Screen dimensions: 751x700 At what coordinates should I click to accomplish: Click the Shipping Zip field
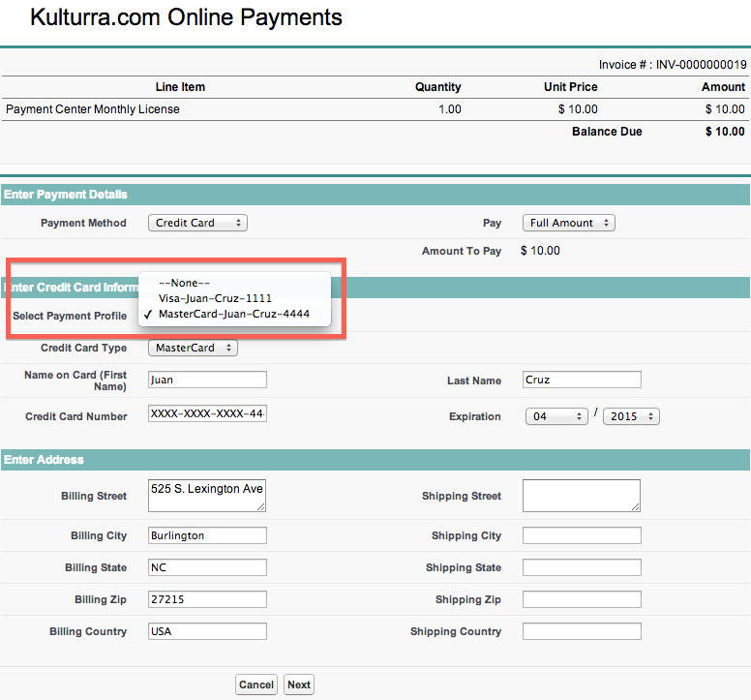(x=582, y=599)
